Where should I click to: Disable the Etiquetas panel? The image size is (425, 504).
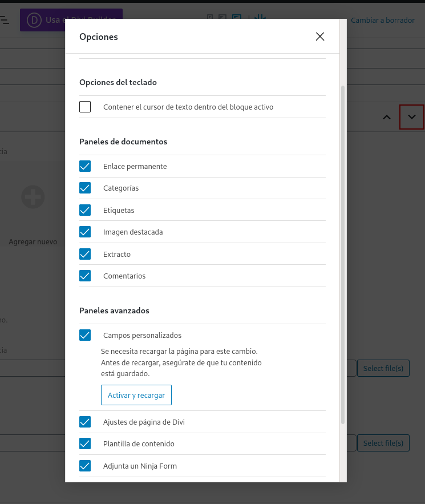click(x=85, y=210)
